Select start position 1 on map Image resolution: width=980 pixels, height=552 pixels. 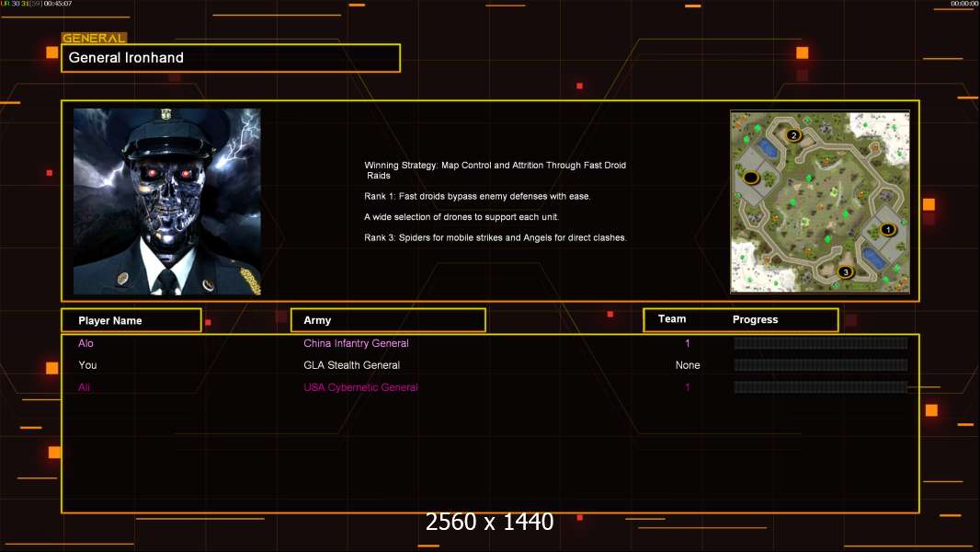click(x=887, y=229)
